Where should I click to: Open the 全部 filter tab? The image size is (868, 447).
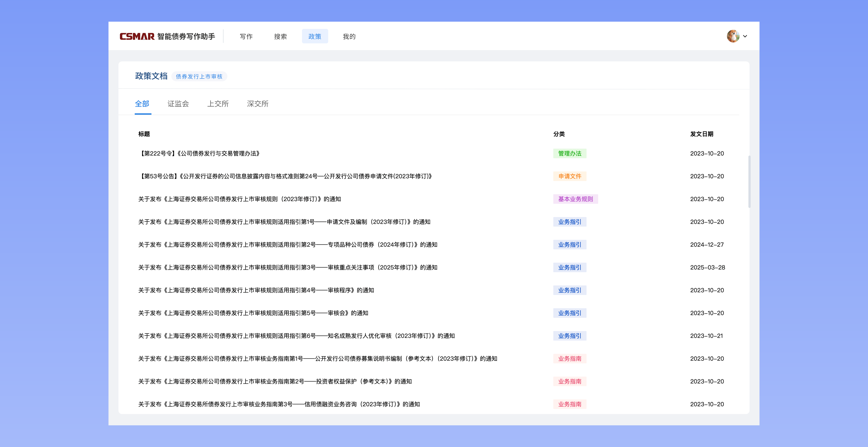(143, 104)
